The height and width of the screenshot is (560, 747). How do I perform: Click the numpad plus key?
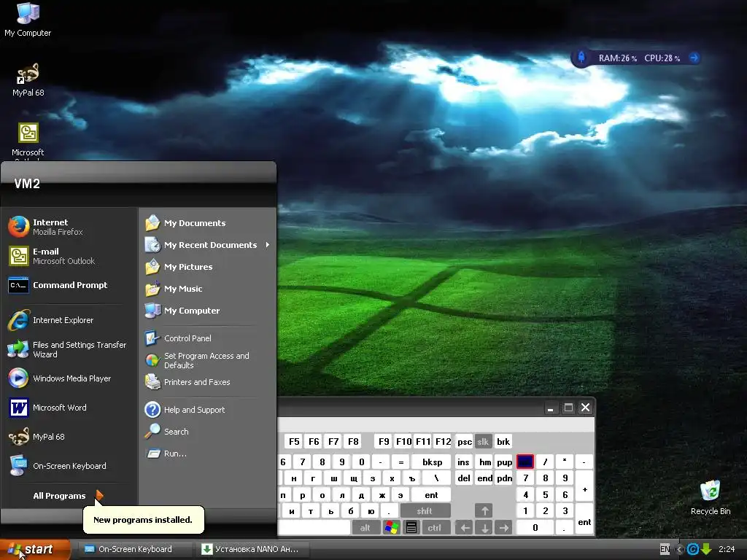click(x=584, y=486)
